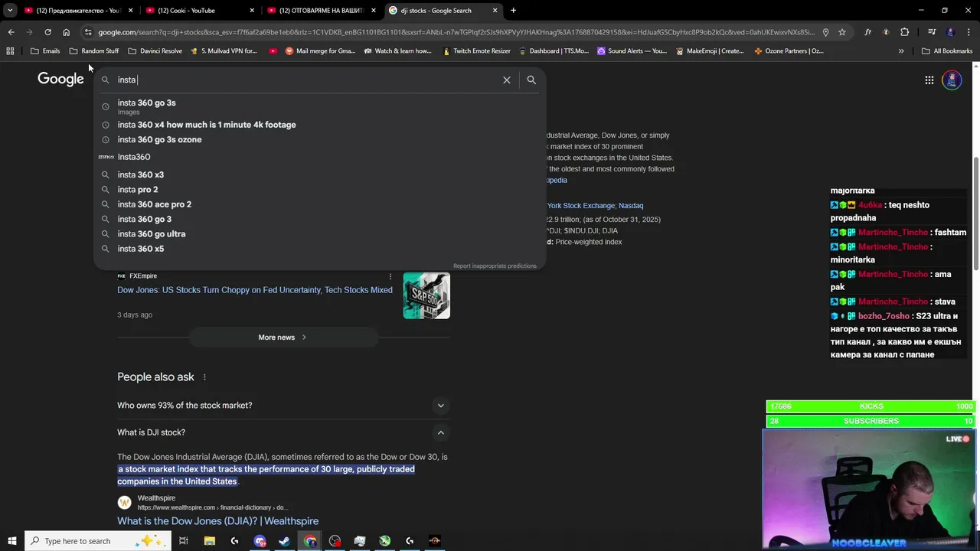Open File Explorer from the taskbar
980x551 pixels.
209,541
